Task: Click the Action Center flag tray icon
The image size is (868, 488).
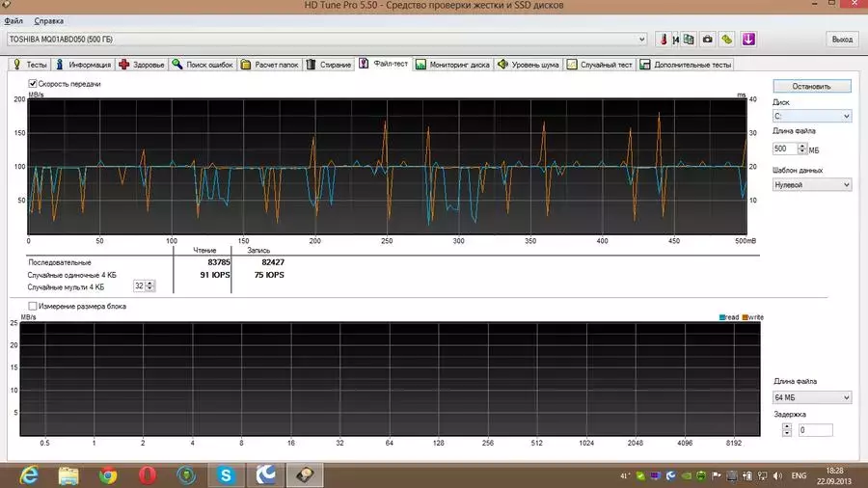Action: pos(717,475)
